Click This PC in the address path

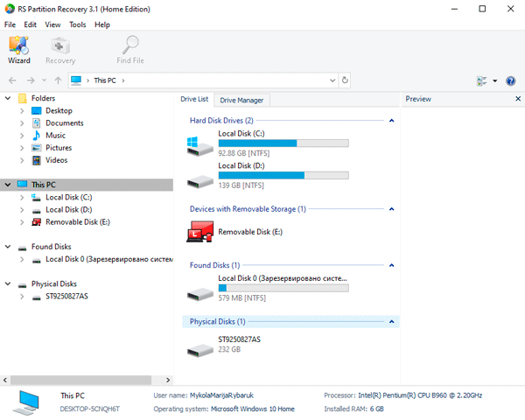tap(105, 80)
